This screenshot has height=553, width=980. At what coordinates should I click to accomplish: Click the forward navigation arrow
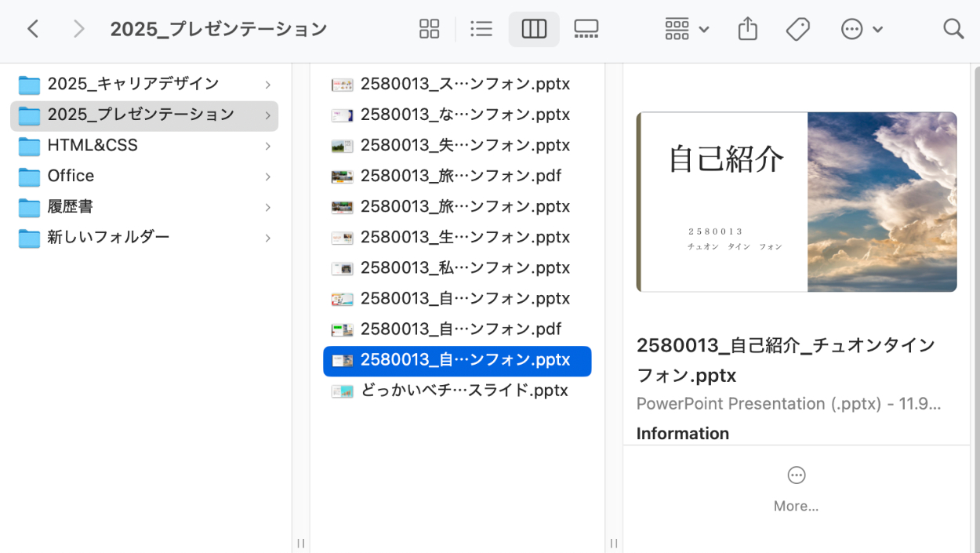click(x=78, y=30)
